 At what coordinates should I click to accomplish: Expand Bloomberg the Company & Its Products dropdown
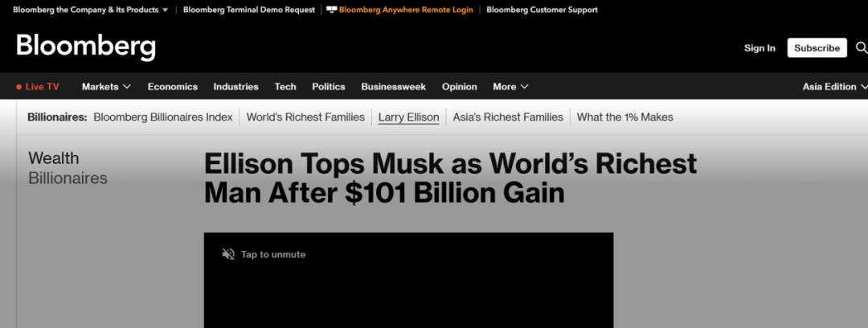(x=91, y=10)
